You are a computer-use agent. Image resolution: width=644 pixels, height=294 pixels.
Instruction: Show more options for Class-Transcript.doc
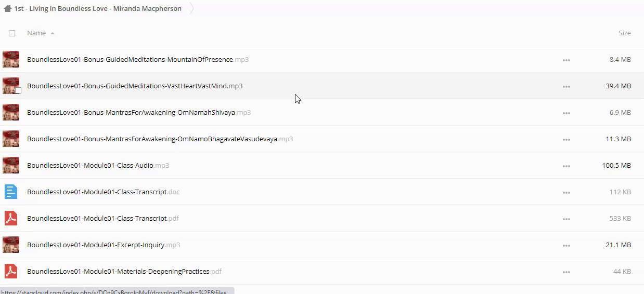(x=566, y=193)
